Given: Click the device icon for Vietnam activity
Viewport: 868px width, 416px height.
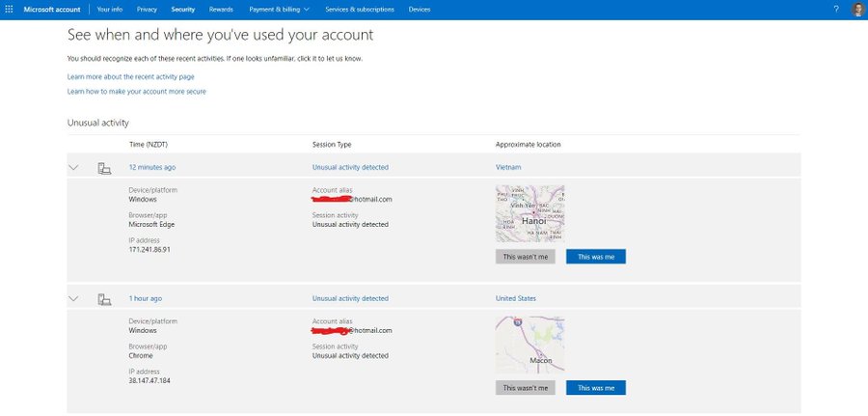Looking at the screenshot, I should tap(104, 168).
